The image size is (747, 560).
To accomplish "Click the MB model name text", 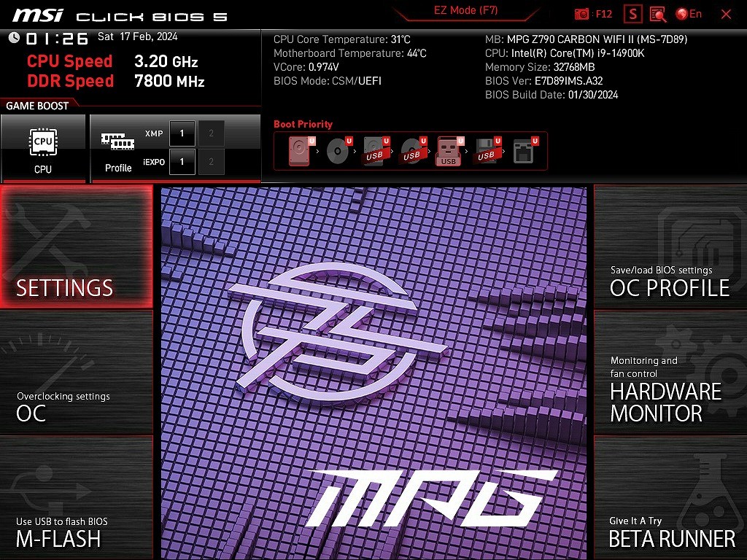I will click(x=586, y=39).
